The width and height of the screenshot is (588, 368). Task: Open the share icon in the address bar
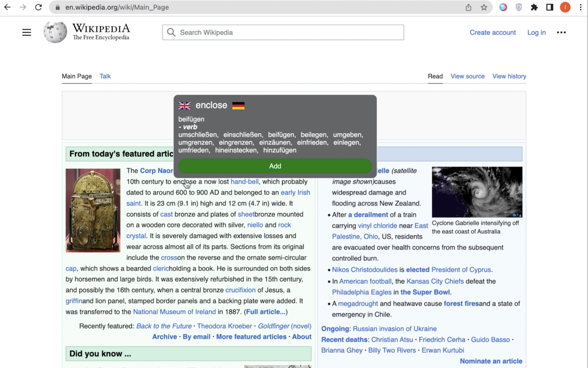468,7
